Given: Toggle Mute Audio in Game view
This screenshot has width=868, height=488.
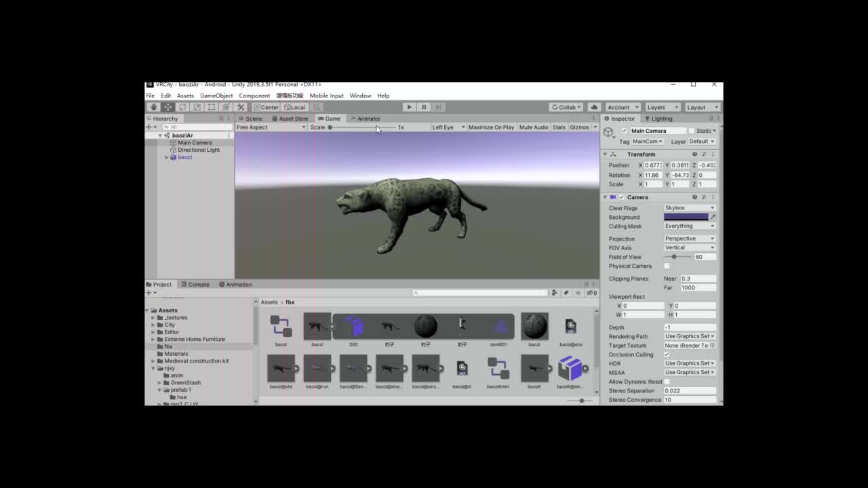Looking at the screenshot, I should [534, 127].
